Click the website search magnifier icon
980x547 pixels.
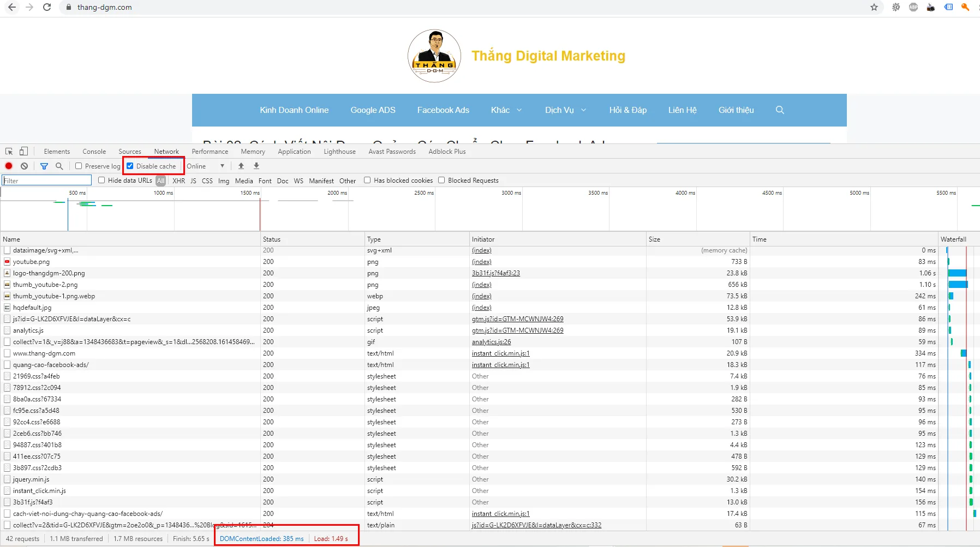point(780,110)
